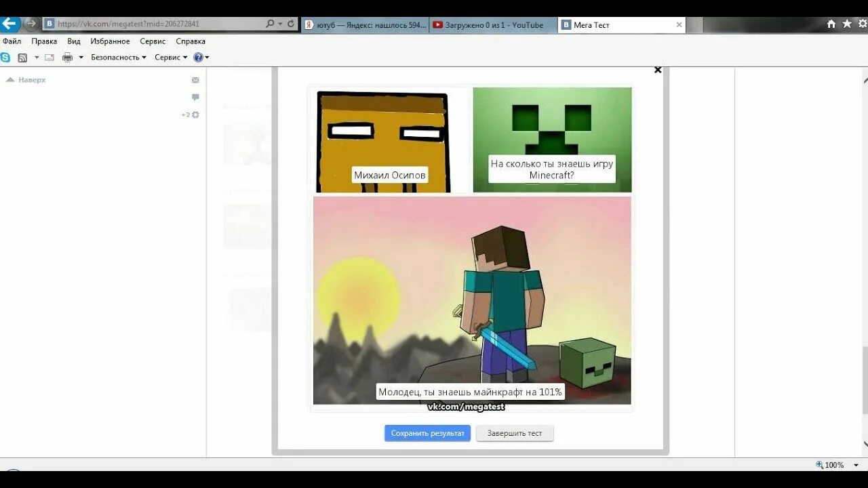Click the messages envelope icon in sidebar
This screenshot has width=868, height=488.
pyautogui.click(x=195, y=80)
